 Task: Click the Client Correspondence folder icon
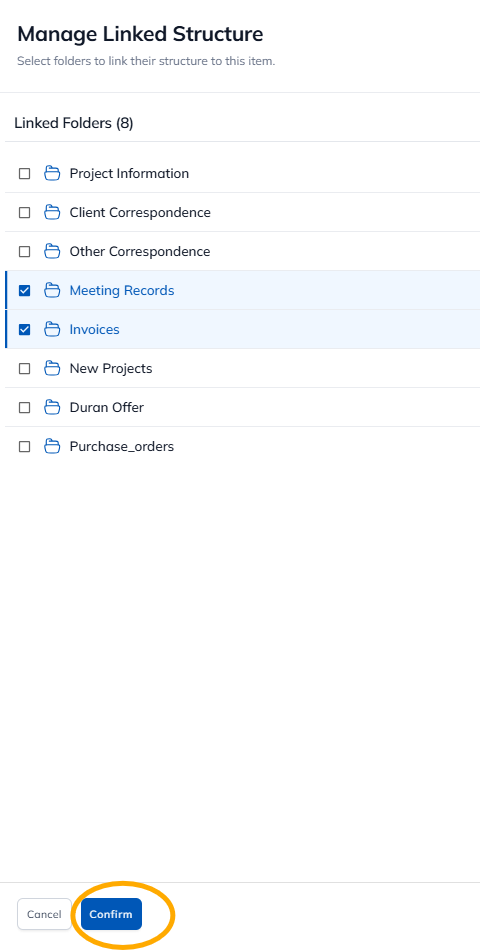click(x=52, y=212)
